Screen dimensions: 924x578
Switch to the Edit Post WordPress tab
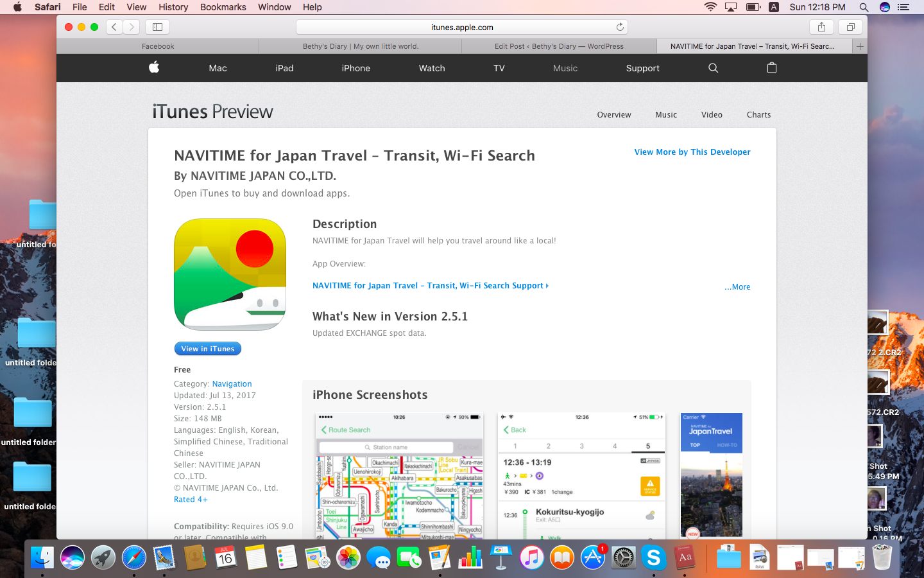(559, 46)
